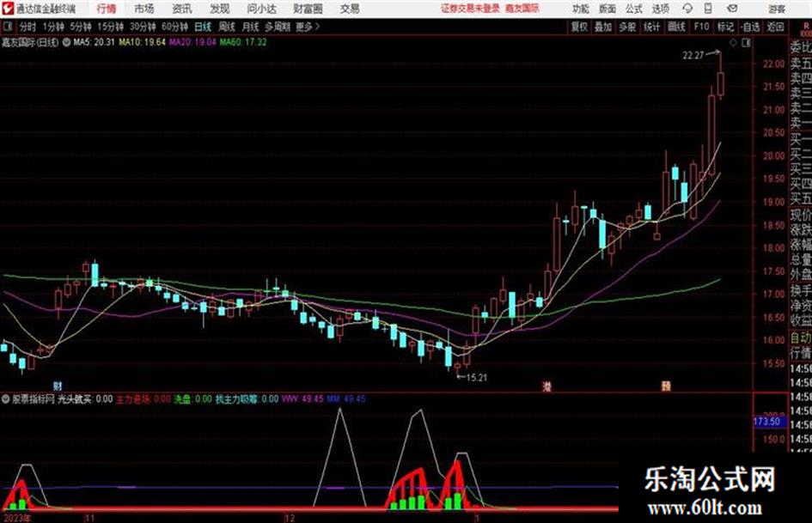Select the 30分钟 period

pyautogui.click(x=143, y=27)
